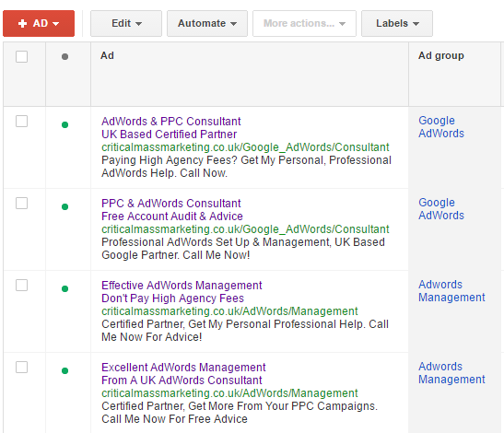Click headline Don't Pay High Agency Fees
Viewport: 504px width, 433px height.
(x=172, y=298)
